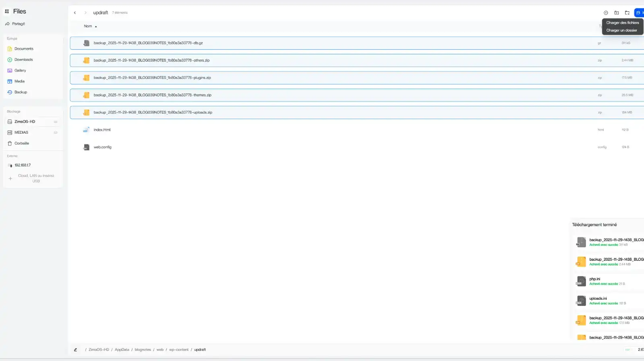Sort by the Nom column header

pyautogui.click(x=88, y=26)
